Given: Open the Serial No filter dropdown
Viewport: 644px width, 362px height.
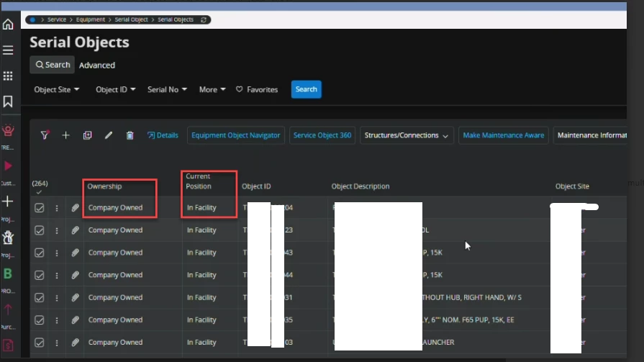Looking at the screenshot, I should pyautogui.click(x=167, y=90).
